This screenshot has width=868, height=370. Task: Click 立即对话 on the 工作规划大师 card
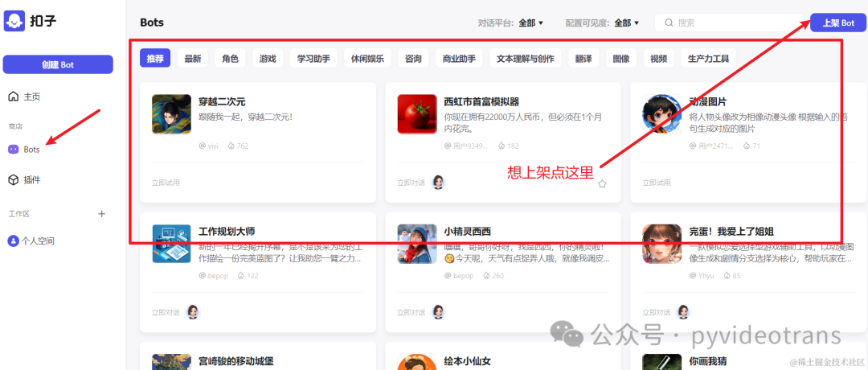coord(166,312)
